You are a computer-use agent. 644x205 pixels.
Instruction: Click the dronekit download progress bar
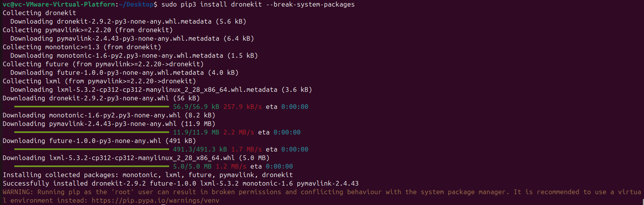pos(92,107)
